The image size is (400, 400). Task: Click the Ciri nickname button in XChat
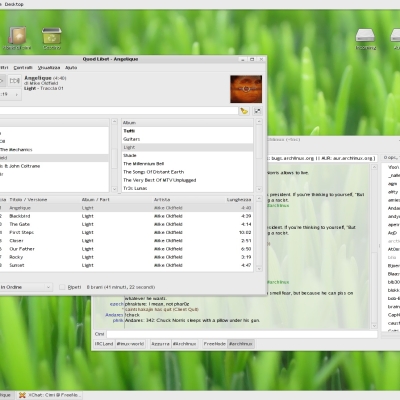[x=100, y=334]
